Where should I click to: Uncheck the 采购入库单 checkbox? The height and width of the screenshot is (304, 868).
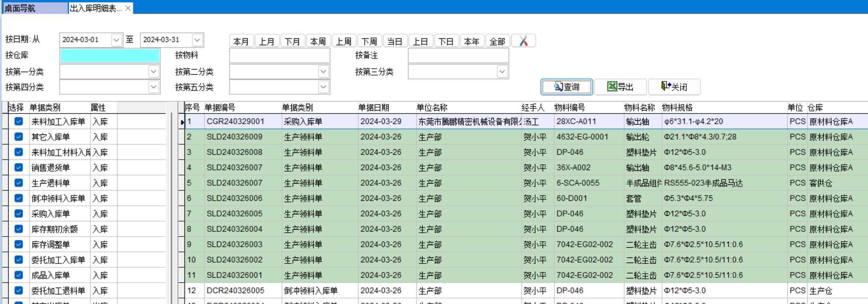pyautogui.click(x=18, y=213)
